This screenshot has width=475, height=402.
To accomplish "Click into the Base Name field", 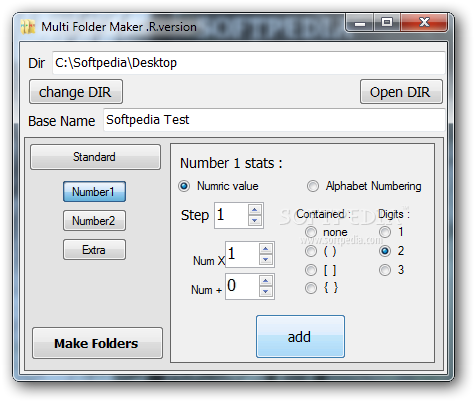I will tap(274, 120).
